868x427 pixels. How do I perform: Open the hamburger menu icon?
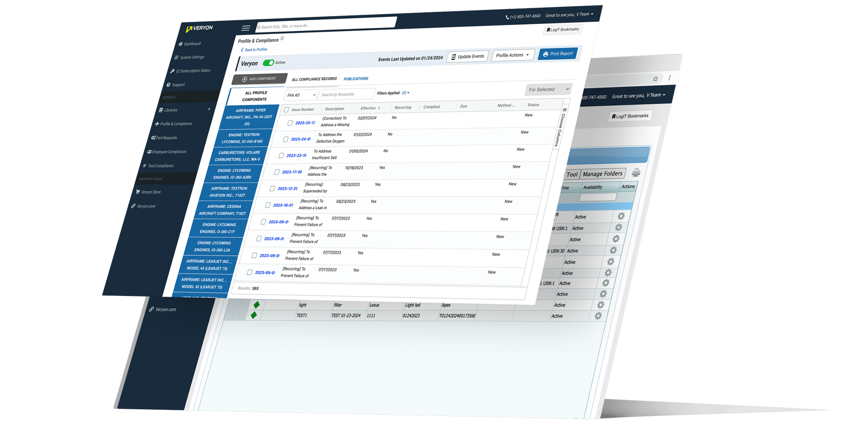246,28
